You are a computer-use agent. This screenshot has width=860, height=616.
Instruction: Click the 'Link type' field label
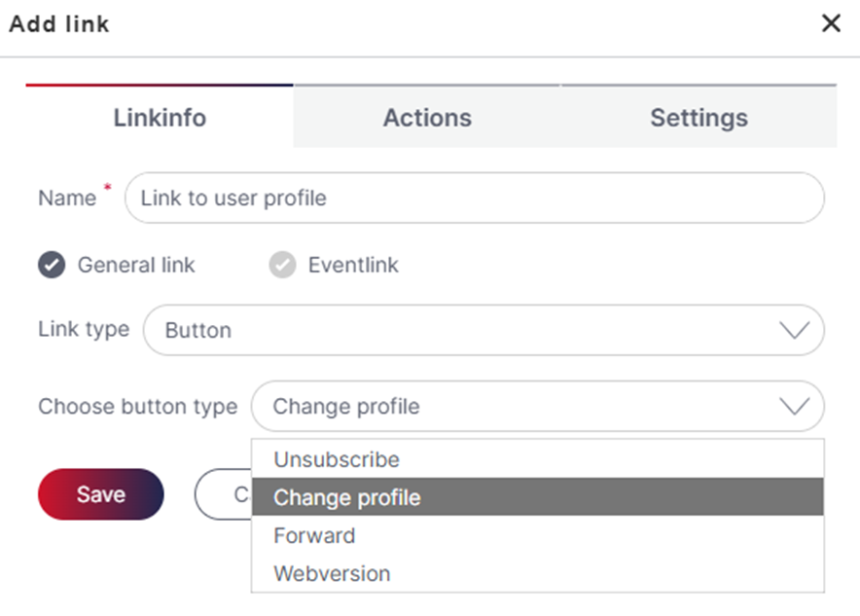point(84,329)
